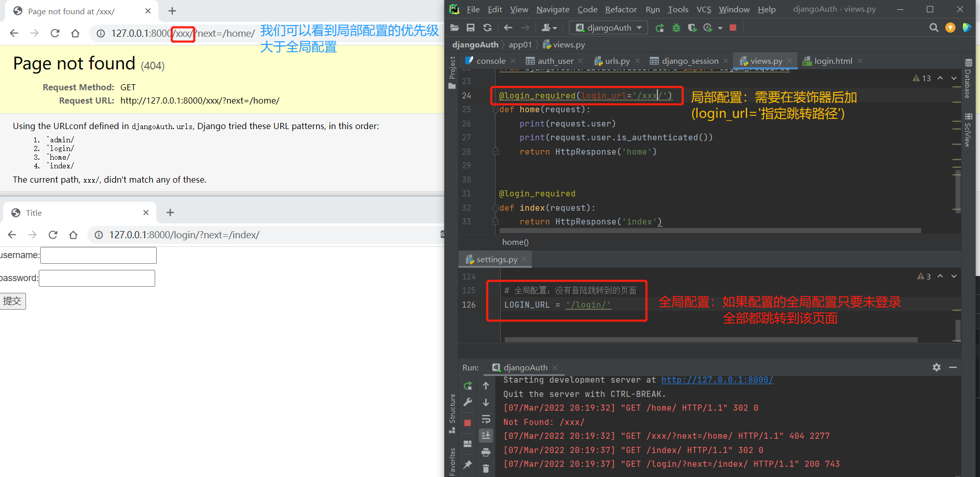
Task: Click the orange IDE update arrow icon
Action: click(950, 28)
